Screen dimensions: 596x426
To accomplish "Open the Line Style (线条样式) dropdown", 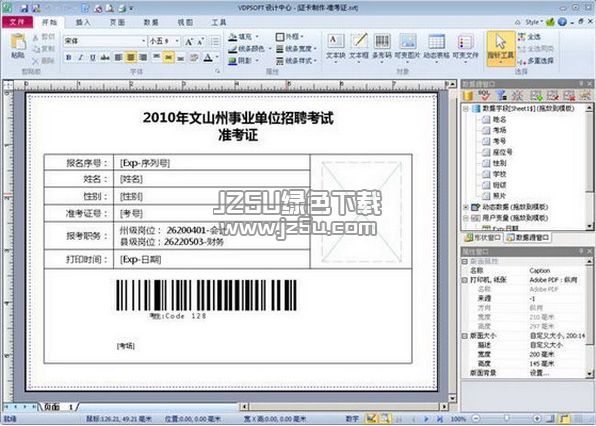I will [315, 60].
